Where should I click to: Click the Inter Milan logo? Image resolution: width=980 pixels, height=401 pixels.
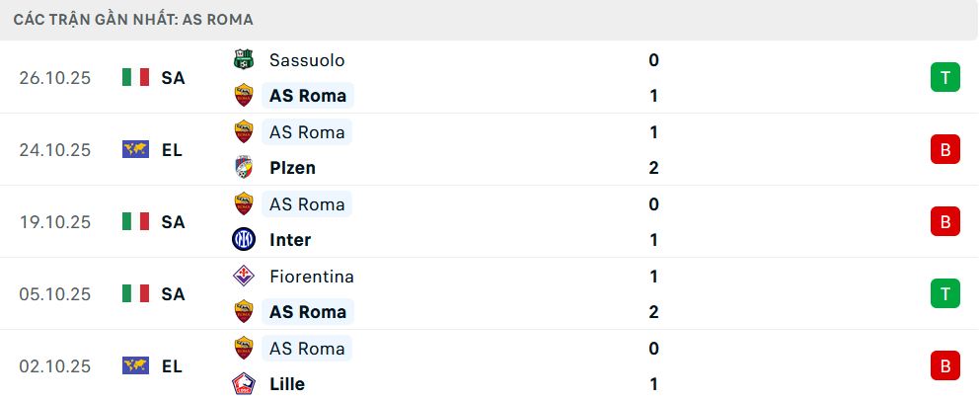tap(243, 240)
